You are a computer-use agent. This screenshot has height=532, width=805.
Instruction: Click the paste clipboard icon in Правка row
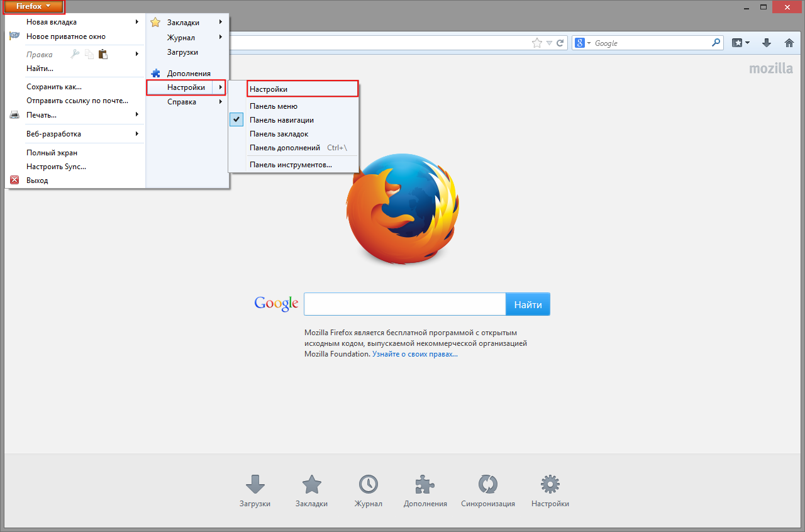click(x=103, y=54)
